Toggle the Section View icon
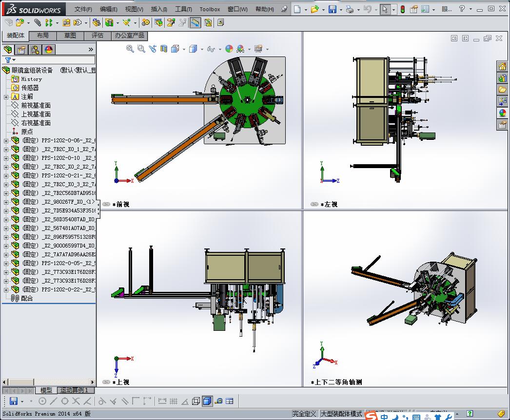This screenshot has width=510, height=420. [x=164, y=49]
